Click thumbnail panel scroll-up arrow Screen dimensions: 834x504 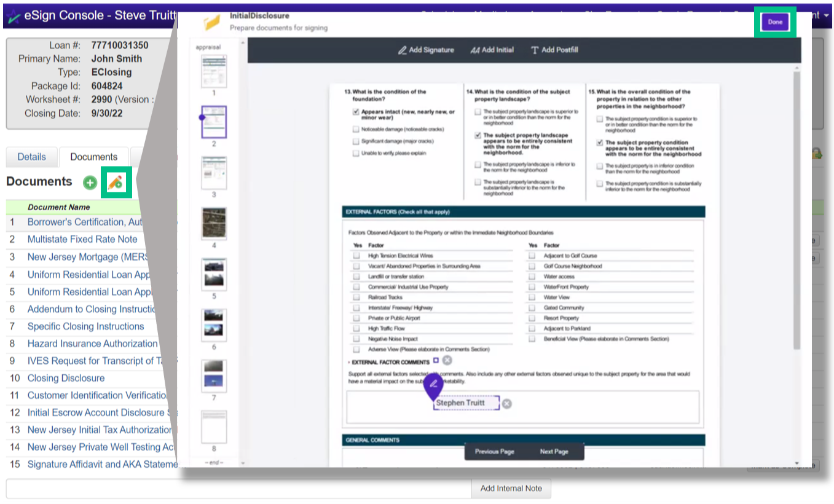[242, 44]
